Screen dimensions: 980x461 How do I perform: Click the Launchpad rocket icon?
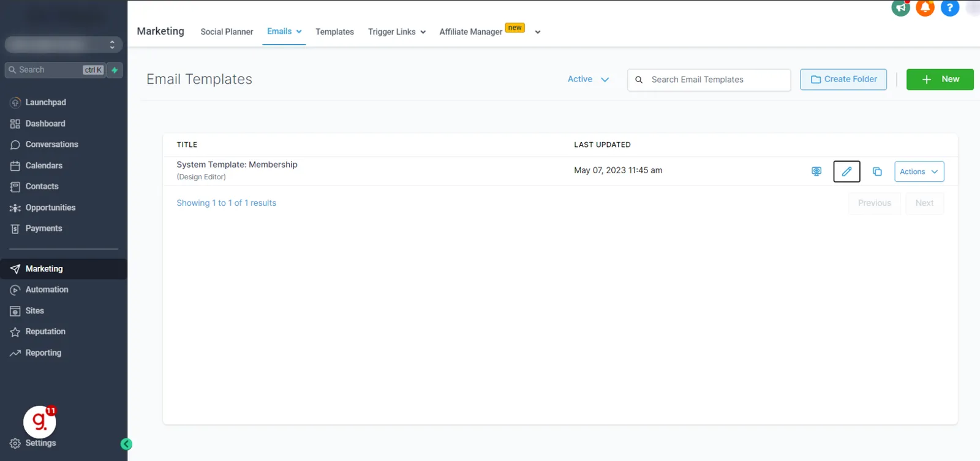15,102
